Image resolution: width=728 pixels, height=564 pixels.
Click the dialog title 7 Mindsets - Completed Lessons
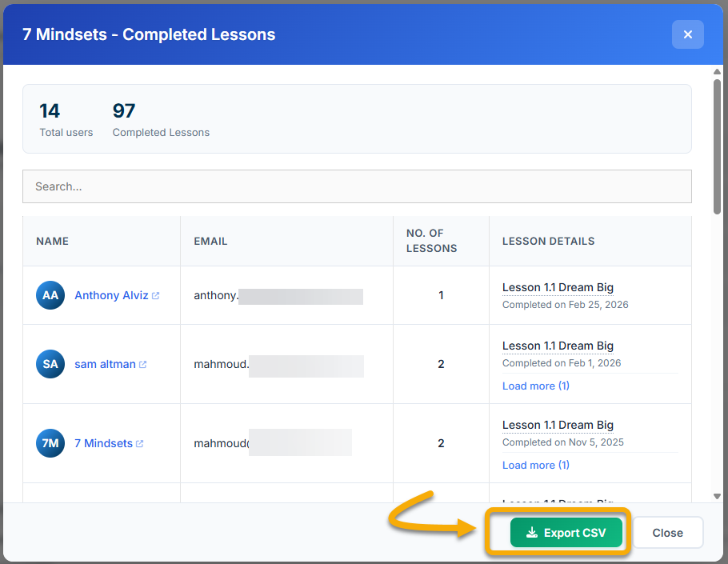tap(149, 34)
